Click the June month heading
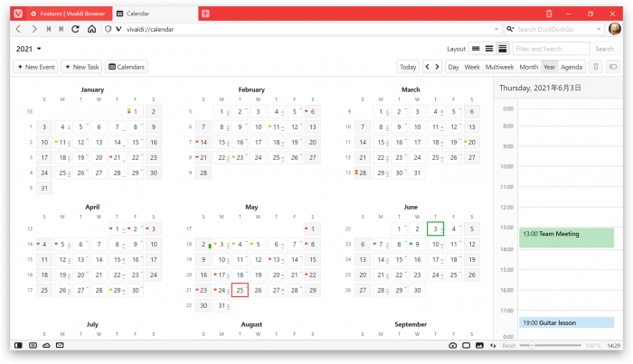Viewport: 633px width, 364px height. [x=411, y=207]
